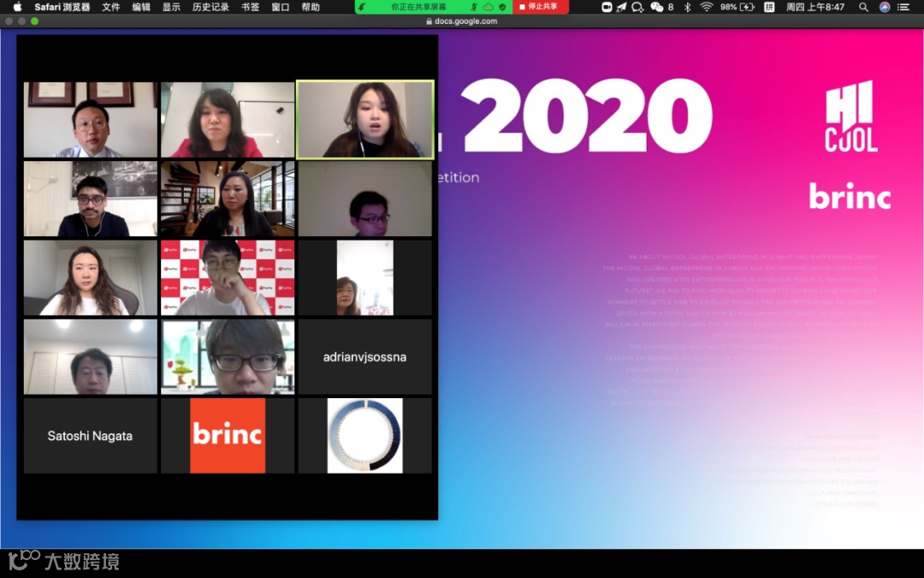Open the 书签 menu
Screen dimensions: 924x578
pyautogui.click(x=250, y=7)
